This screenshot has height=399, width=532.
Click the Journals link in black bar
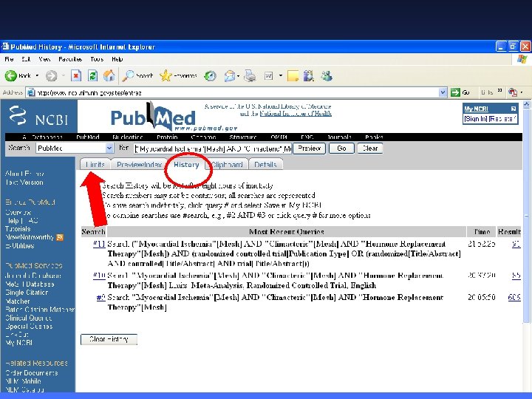[x=339, y=137]
